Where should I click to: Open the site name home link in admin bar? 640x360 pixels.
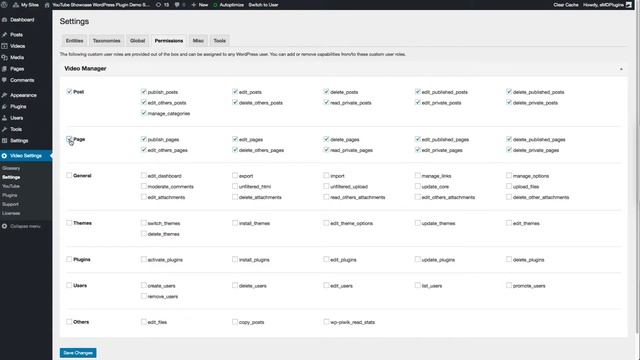click(x=97, y=5)
